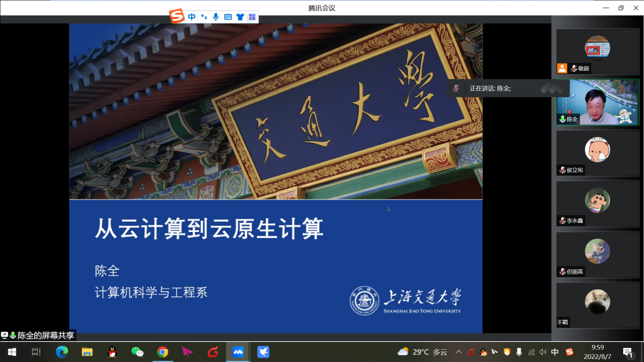Launch QQ from the taskbar

[112, 352]
